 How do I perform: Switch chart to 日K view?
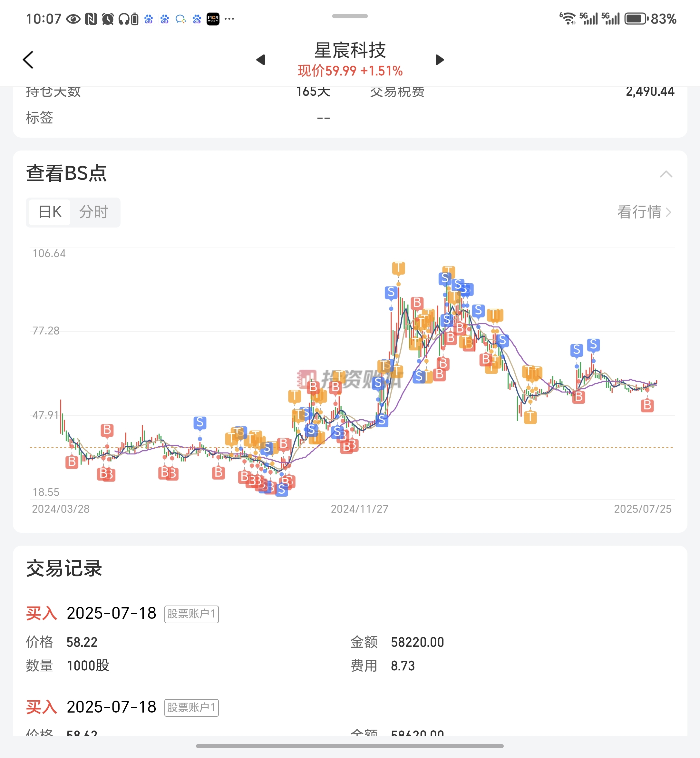coord(50,212)
